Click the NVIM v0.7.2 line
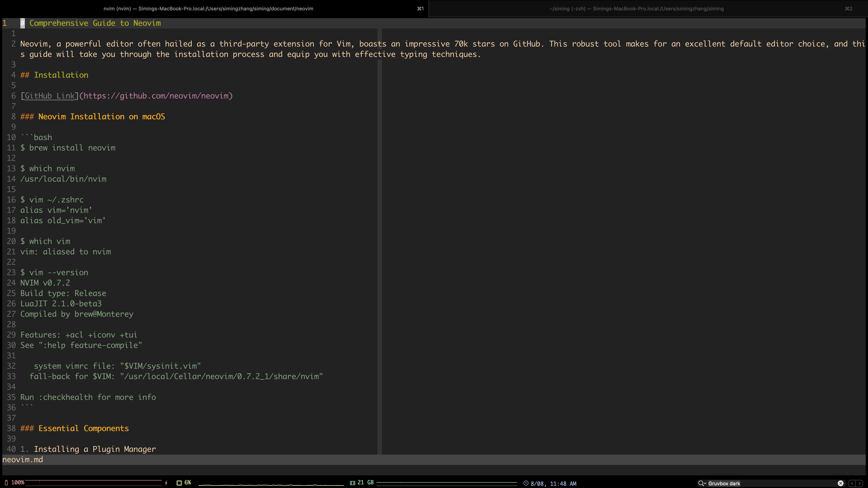The height and width of the screenshot is (488, 868). coord(45,283)
